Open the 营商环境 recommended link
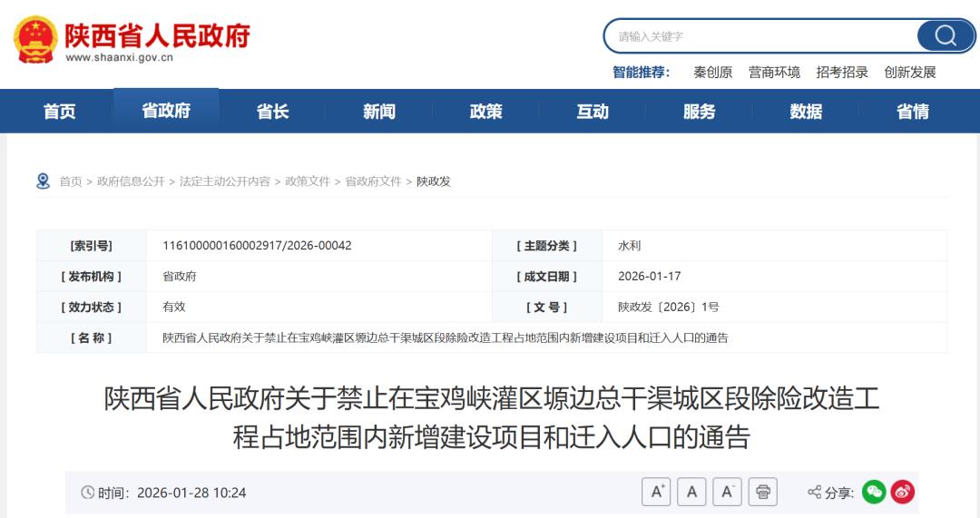The image size is (980, 518). (774, 73)
